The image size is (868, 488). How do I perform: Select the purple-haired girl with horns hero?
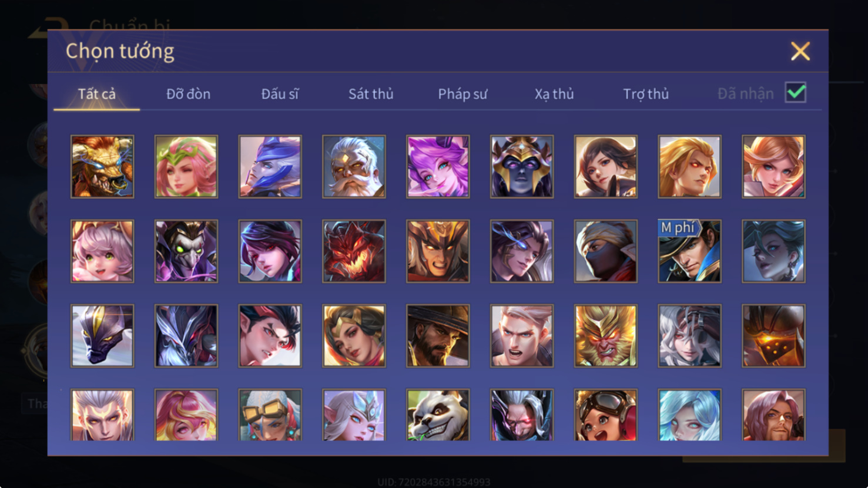pyautogui.click(x=438, y=167)
